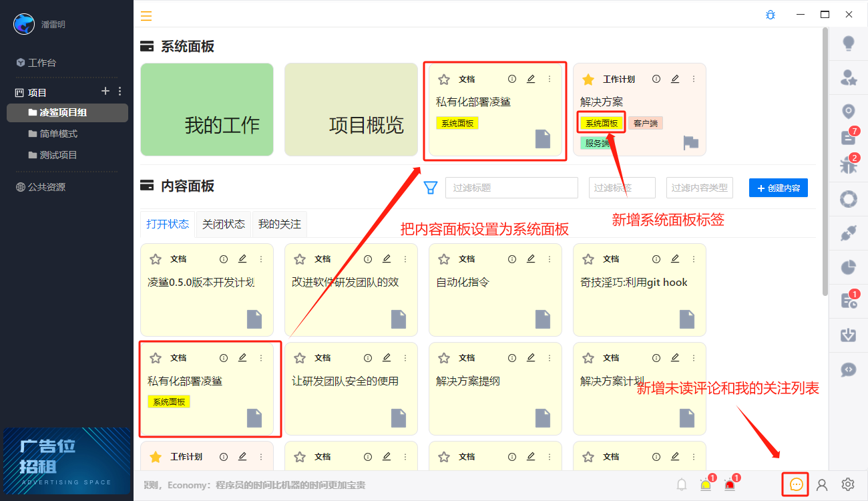This screenshot has width=868, height=501.
Task: Open more menu on 改进软件研发团队的效 card
Action: (405, 259)
